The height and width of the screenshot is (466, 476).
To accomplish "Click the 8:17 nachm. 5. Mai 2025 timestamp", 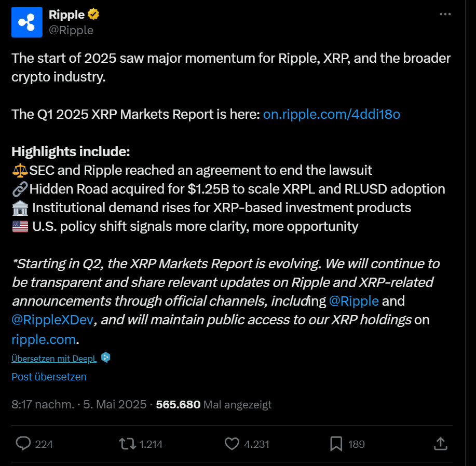I will (x=79, y=404).
